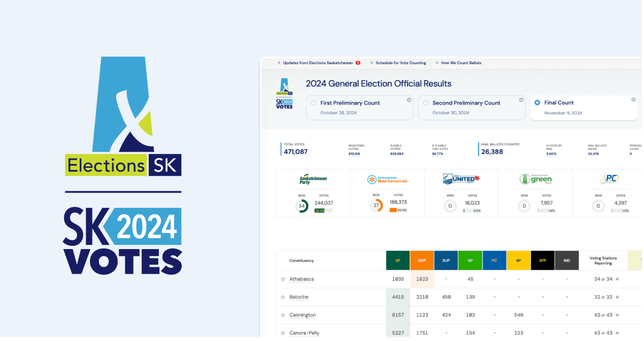Click the Constituency column header
Screen dimensions: 644x341
[302, 260]
